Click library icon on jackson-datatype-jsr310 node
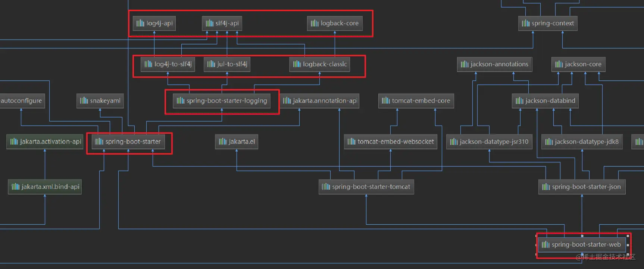This screenshot has height=269, width=644. 454,142
